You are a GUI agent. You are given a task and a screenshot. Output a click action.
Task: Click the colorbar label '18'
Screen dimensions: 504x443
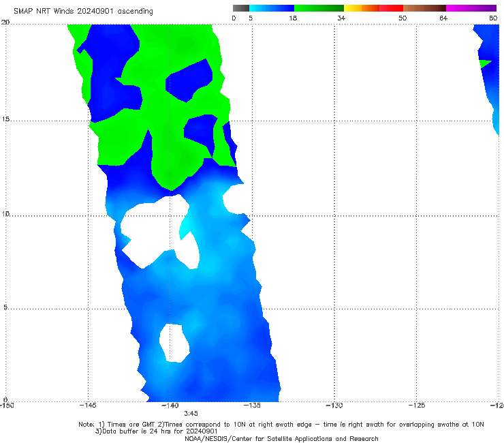(293, 18)
